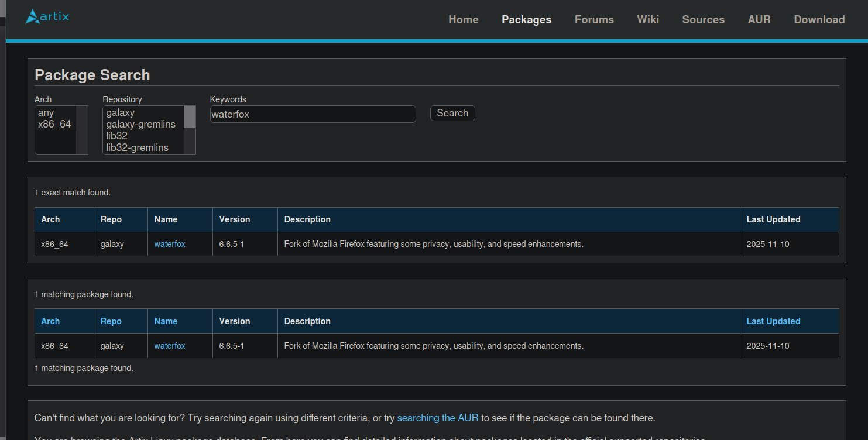Click the Artix logo

pos(47,16)
